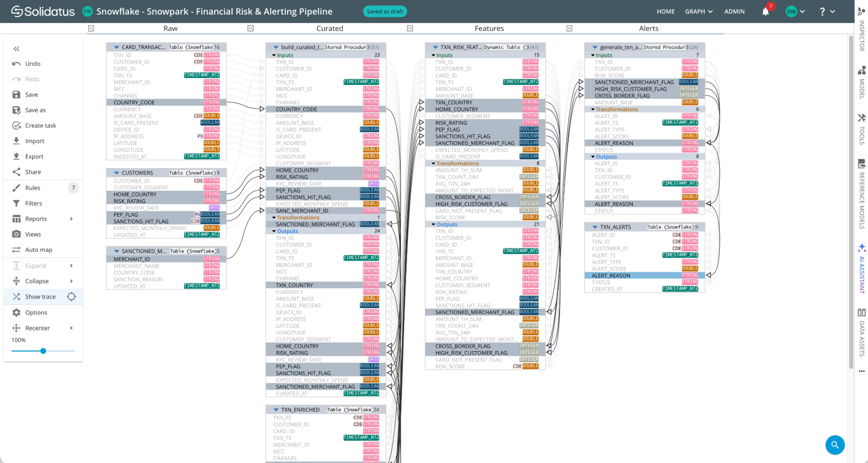Image resolution: width=868 pixels, height=463 pixels.
Task: Open the Model panel icon
Action: [x=862, y=71]
